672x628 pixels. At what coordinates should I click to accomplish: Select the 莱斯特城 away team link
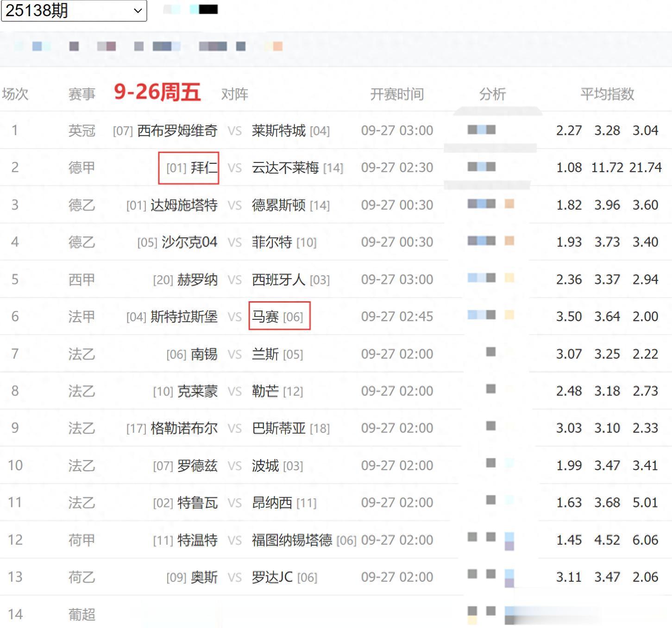coord(278,131)
